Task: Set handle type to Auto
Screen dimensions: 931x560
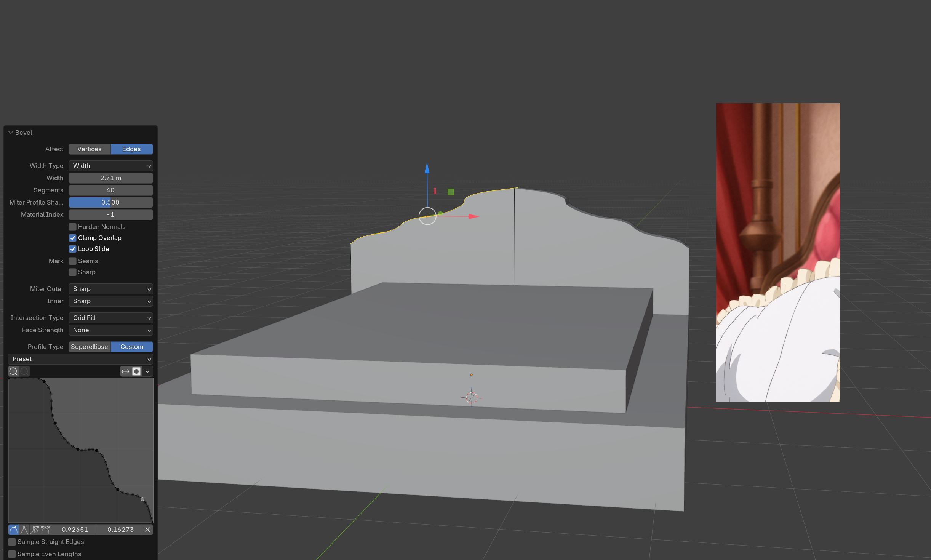Action: tap(13, 530)
